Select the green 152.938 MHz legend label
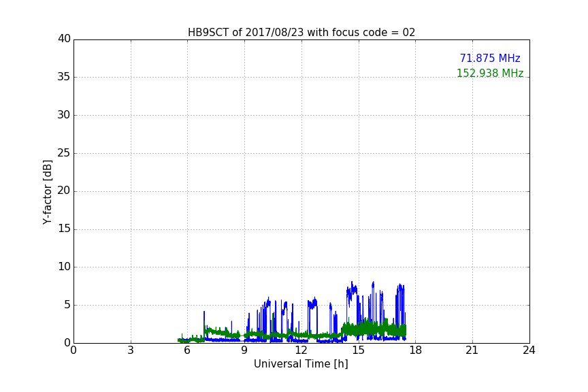 tap(490, 73)
